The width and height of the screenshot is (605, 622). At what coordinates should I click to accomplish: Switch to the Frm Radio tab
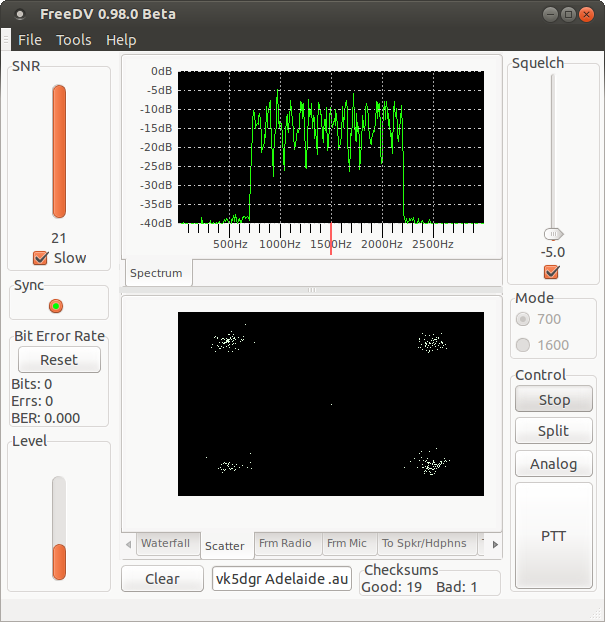pos(285,544)
